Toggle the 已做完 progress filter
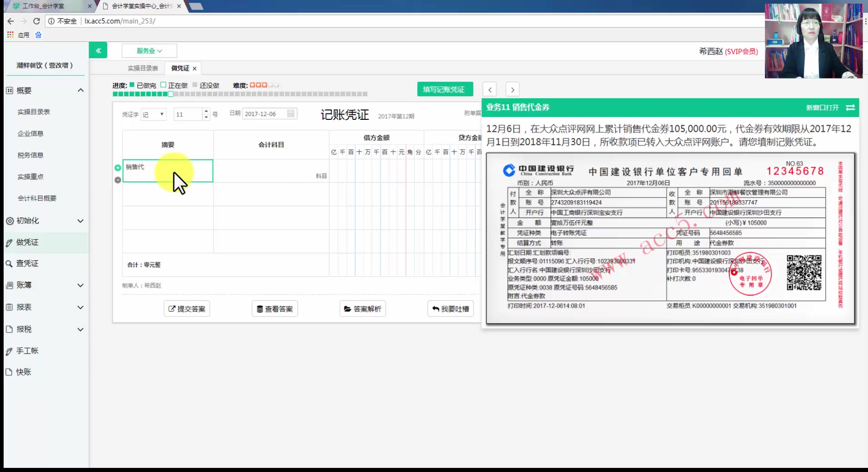Viewport: 868px width, 472px height. [x=132, y=85]
